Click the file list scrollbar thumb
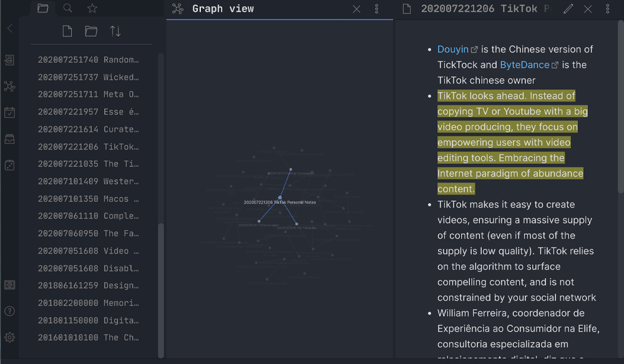Screen dimensions: 624x364 tap(161, 290)
